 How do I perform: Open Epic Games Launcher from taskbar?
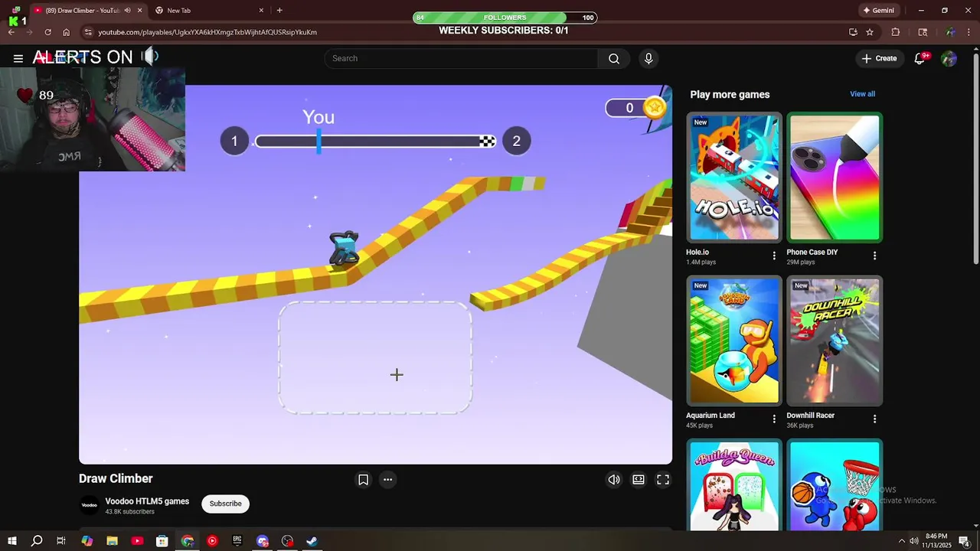coord(237,541)
